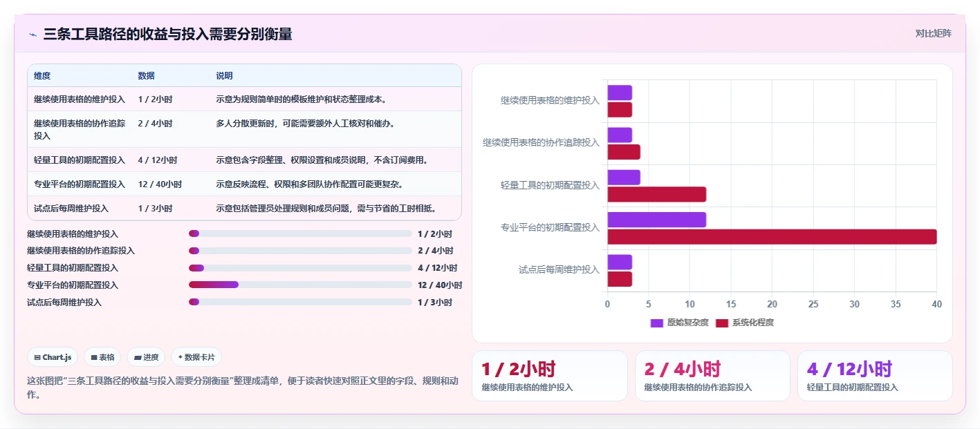Click table cell 专业平台的初期配置投入
The width and height of the screenshot is (980, 429).
pyautogui.click(x=80, y=184)
